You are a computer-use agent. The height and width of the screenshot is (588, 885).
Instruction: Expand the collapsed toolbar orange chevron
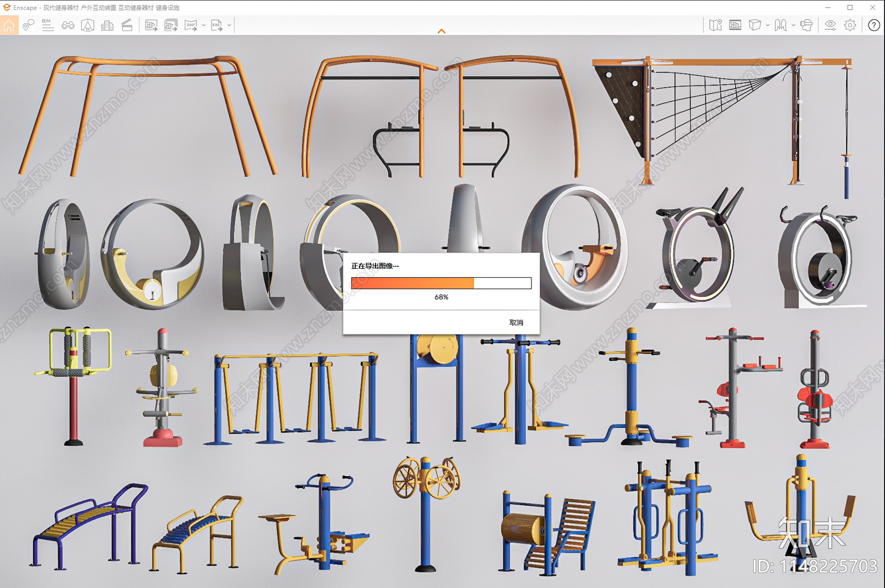click(441, 32)
